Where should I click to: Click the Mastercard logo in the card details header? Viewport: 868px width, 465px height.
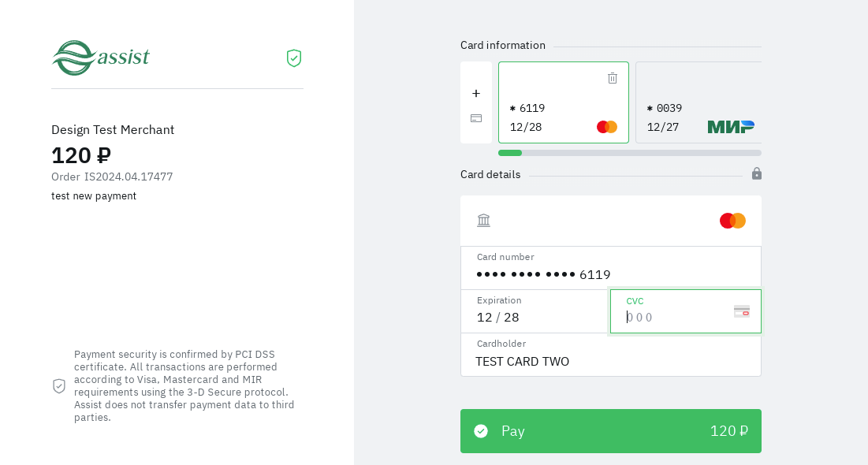(x=732, y=221)
